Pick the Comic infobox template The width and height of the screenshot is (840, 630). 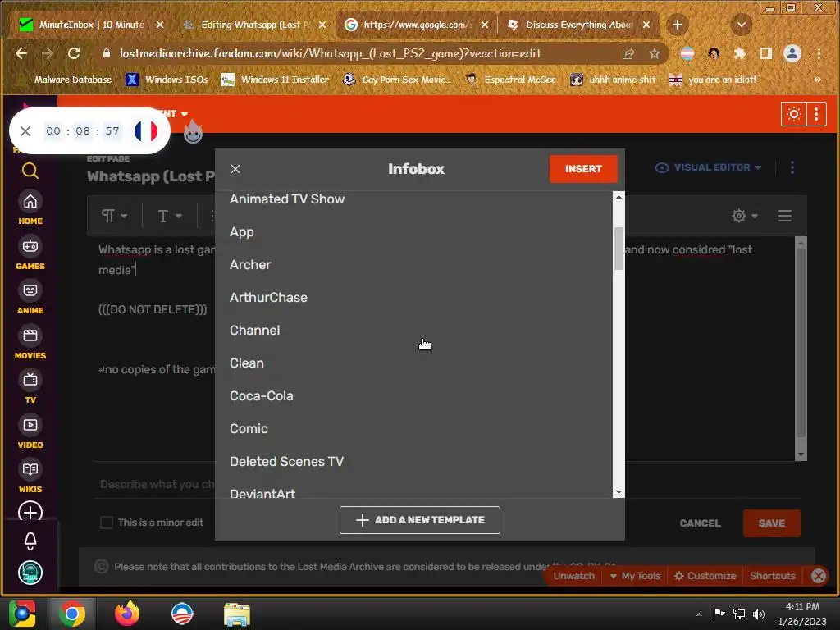[249, 428]
